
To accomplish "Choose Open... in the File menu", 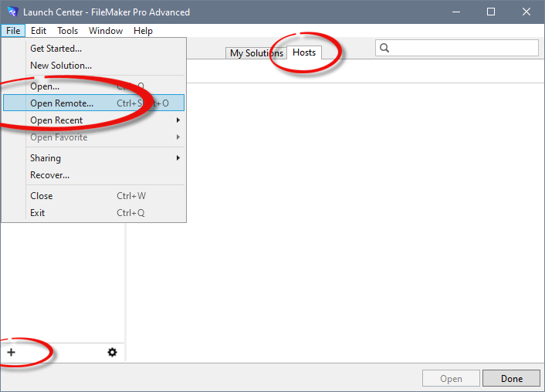I will coord(94,86).
